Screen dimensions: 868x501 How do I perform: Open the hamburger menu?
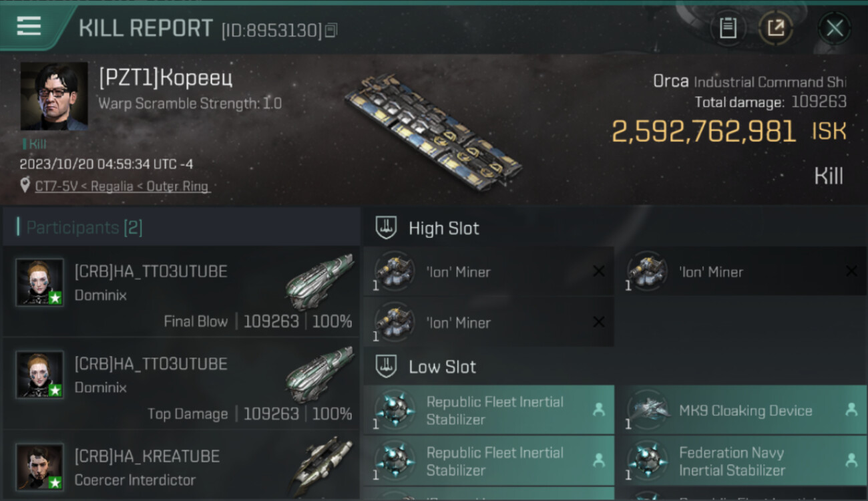point(29,26)
